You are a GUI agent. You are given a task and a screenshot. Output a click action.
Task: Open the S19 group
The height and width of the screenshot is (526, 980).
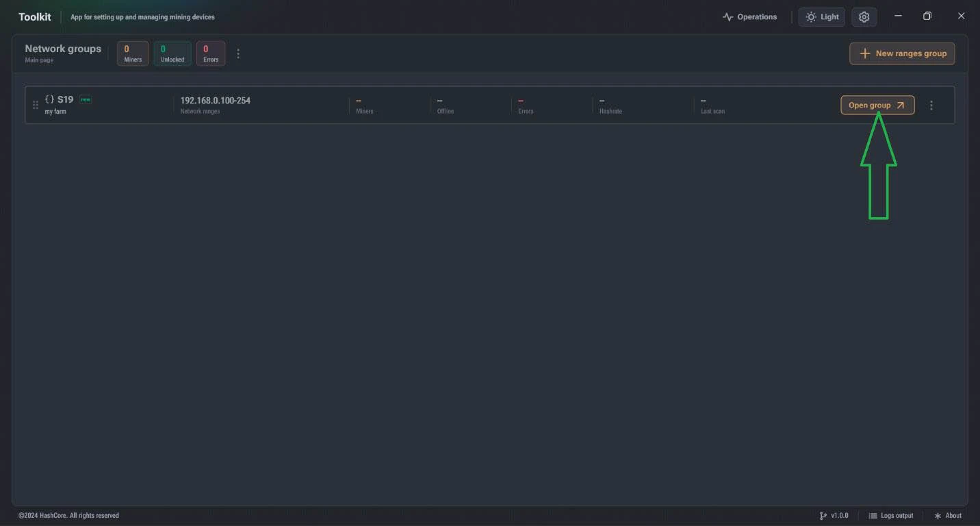877,105
